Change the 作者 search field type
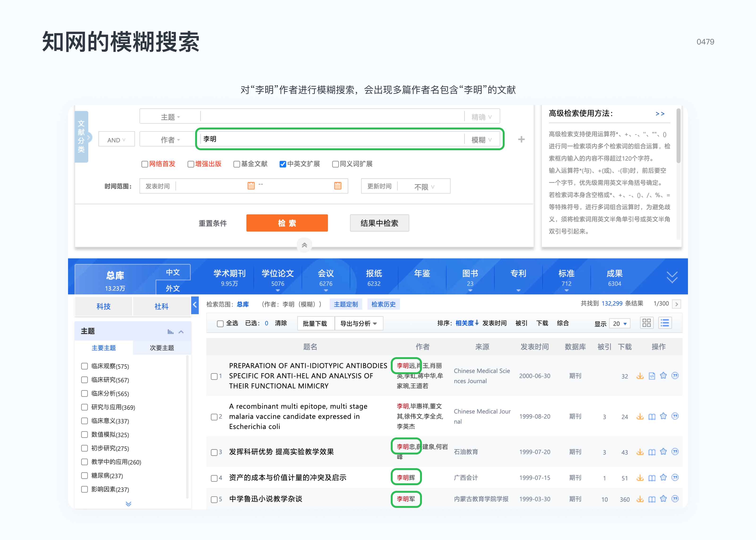 pyautogui.click(x=170, y=140)
